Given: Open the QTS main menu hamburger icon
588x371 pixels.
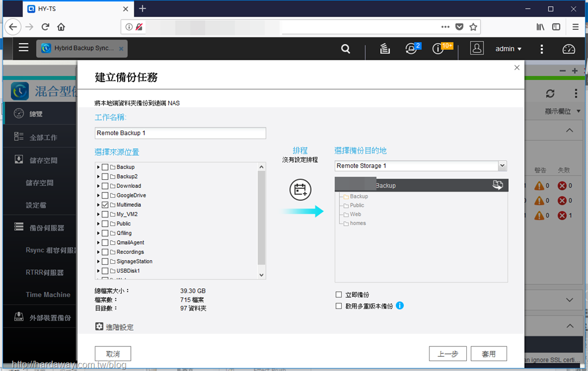Looking at the screenshot, I should 24,47.
